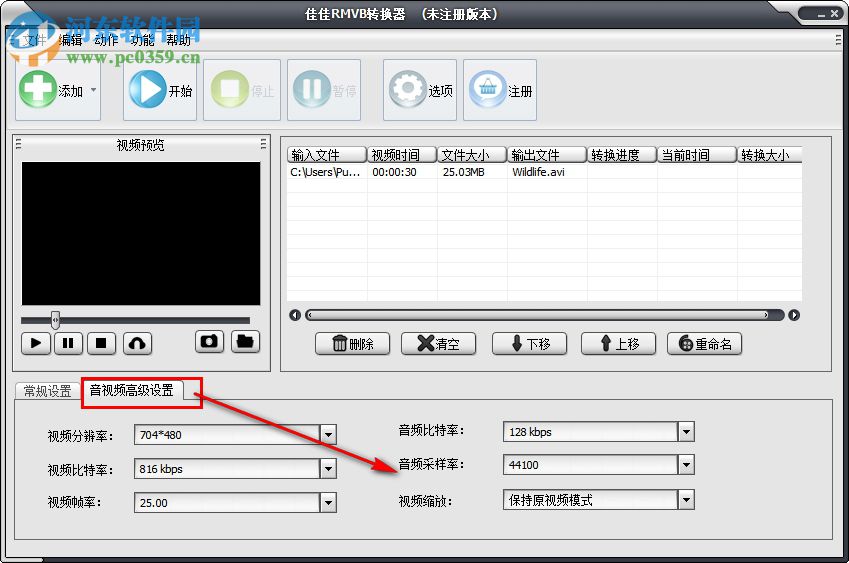Open the snapshot folder icon
This screenshot has width=849, height=563.
pyautogui.click(x=245, y=342)
